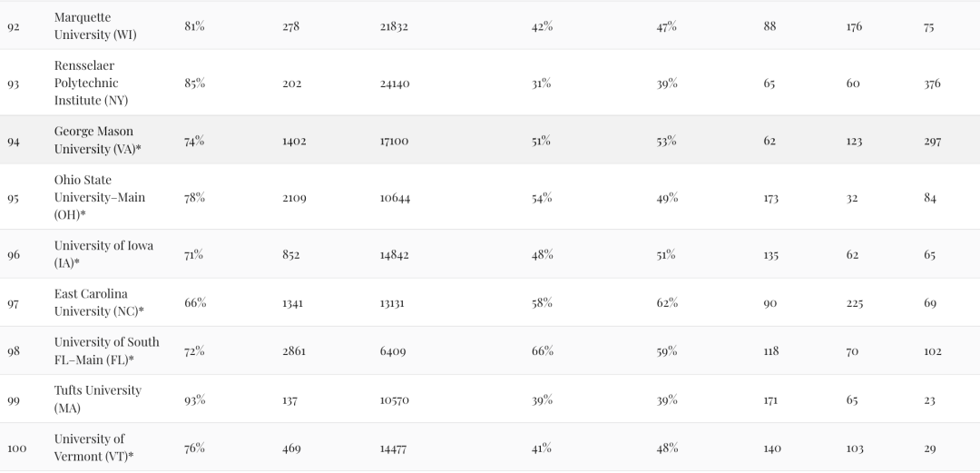The image size is (980, 473).
Task: Click East Carolina University (NC)* name
Action: click(x=99, y=302)
